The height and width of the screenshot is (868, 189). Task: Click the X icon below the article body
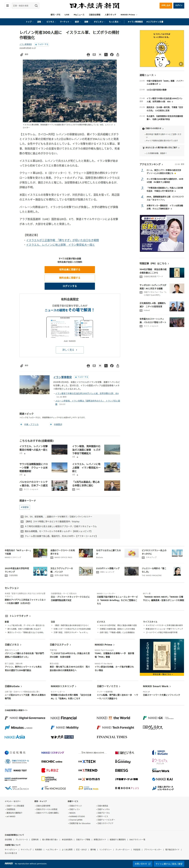pos(106,366)
